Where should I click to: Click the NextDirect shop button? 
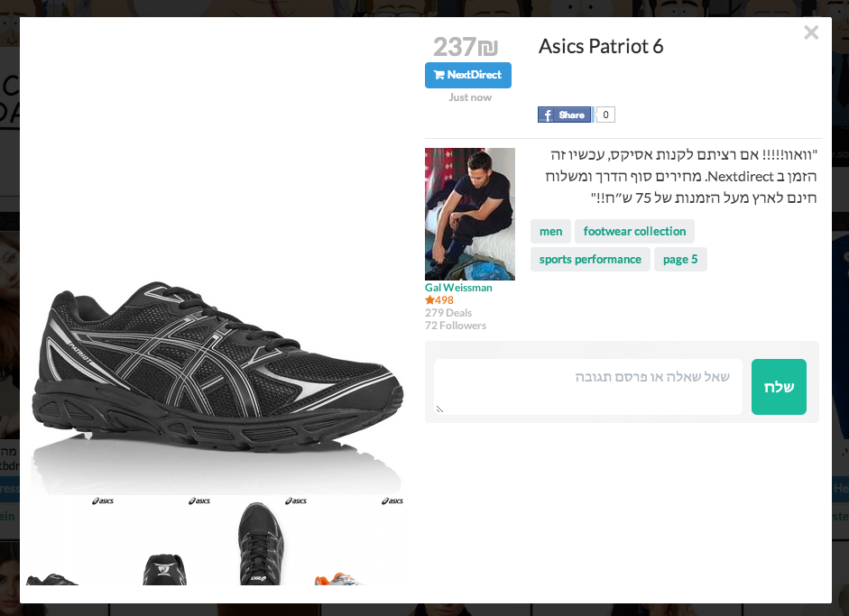click(467, 75)
